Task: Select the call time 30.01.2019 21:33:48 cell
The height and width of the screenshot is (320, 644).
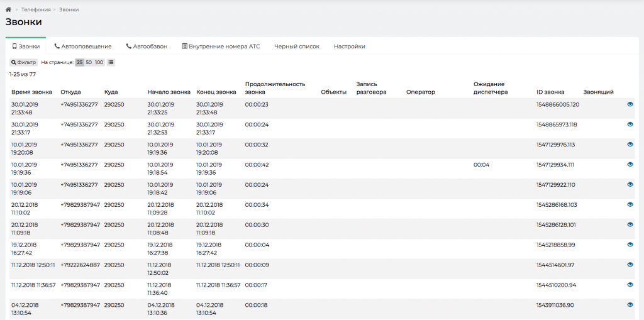Action: pyautogui.click(x=25, y=108)
